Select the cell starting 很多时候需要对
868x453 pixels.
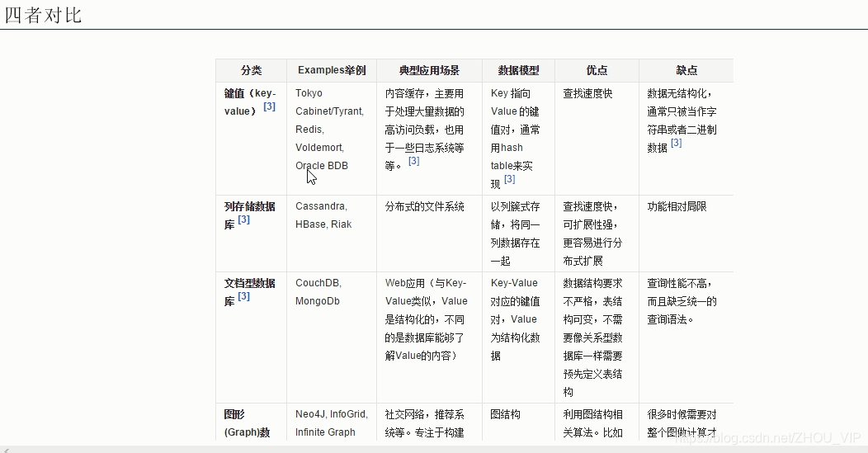(686, 422)
